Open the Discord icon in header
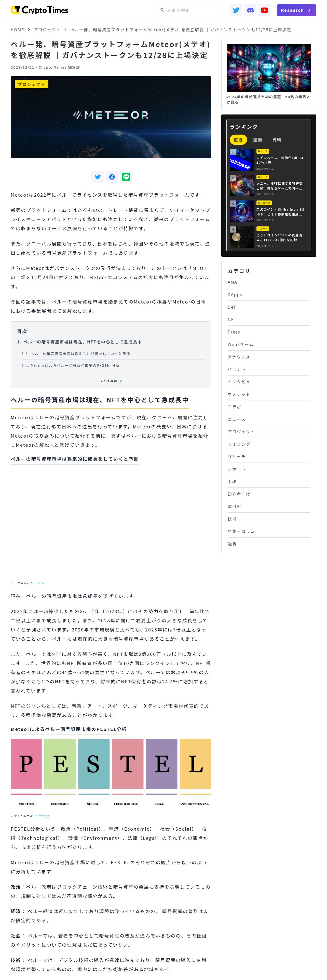This screenshot has height=980, width=327. pyautogui.click(x=250, y=10)
